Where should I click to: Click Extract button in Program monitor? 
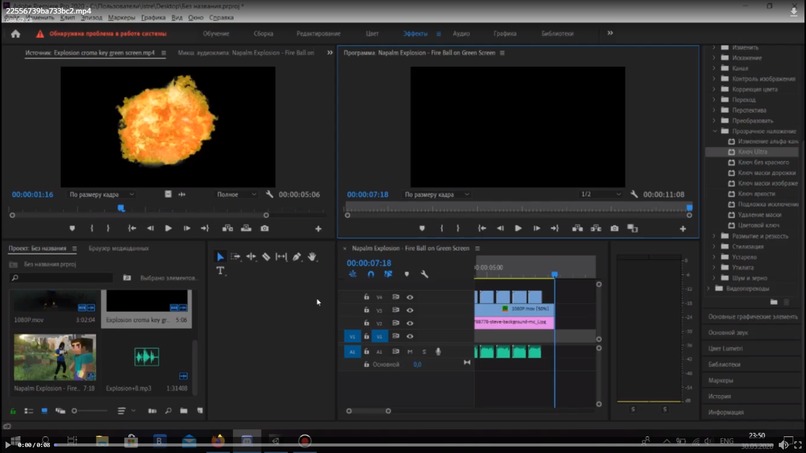(596, 228)
